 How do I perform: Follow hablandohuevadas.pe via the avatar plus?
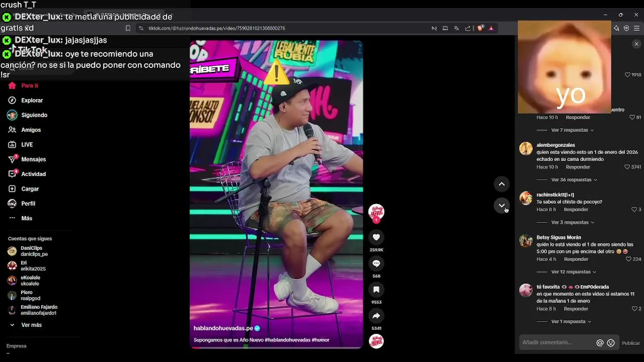click(x=376, y=220)
